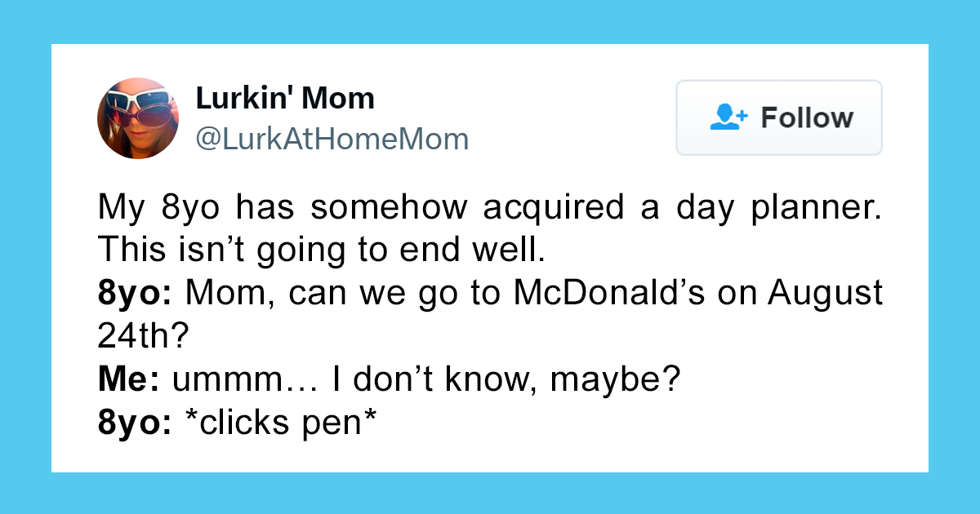Click the first line about day planner

tap(490, 208)
